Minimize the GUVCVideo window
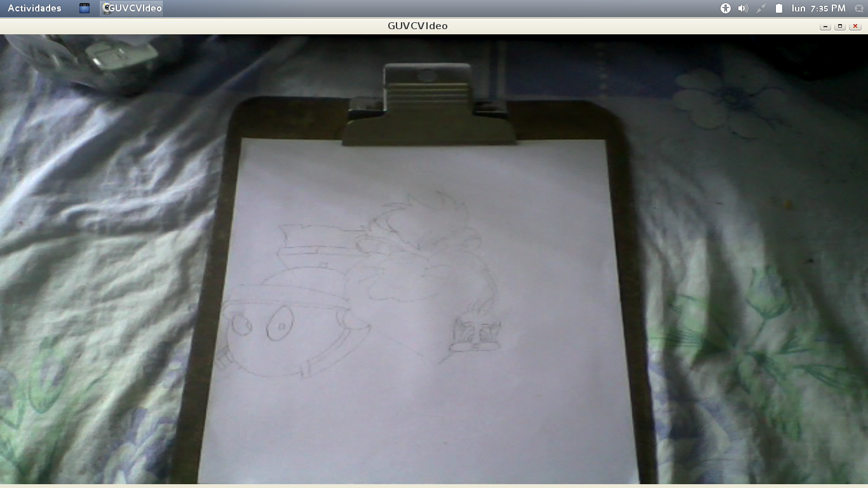Screen dimensions: 868x488 [x=825, y=26]
